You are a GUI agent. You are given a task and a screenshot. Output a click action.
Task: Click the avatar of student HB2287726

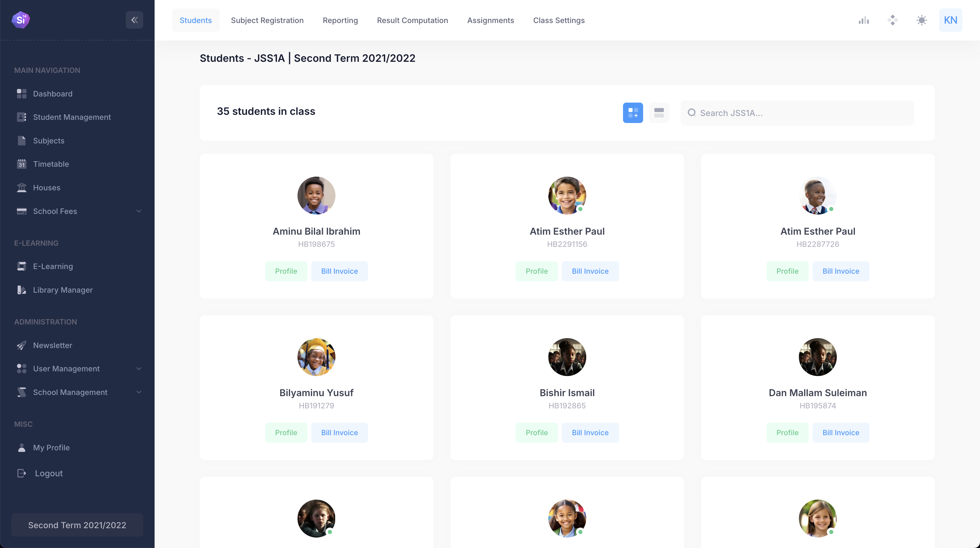point(818,196)
